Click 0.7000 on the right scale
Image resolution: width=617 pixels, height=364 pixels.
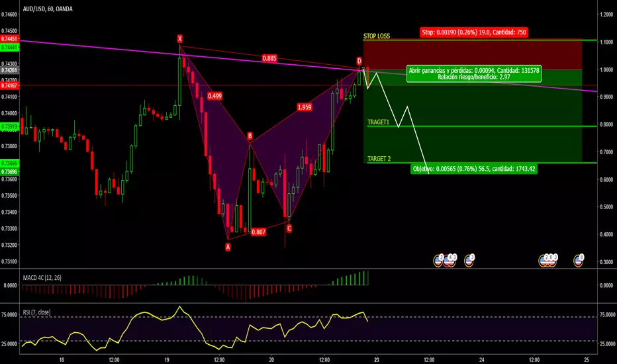click(x=606, y=152)
